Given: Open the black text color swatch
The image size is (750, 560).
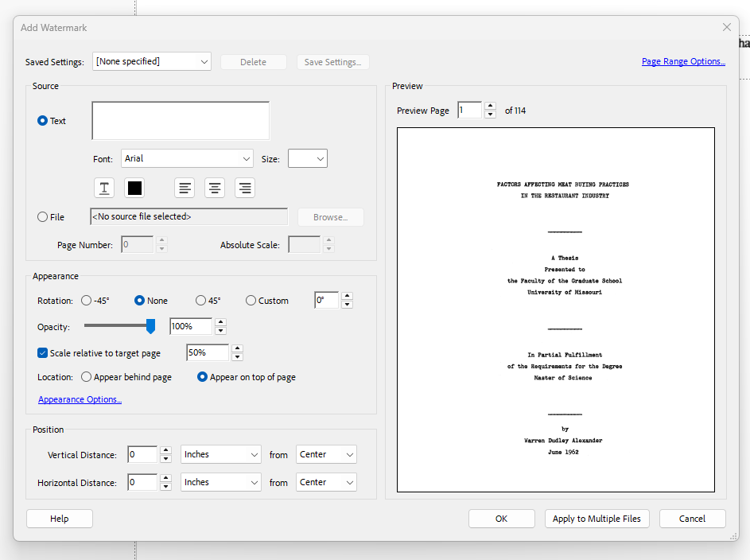Looking at the screenshot, I should (x=134, y=188).
